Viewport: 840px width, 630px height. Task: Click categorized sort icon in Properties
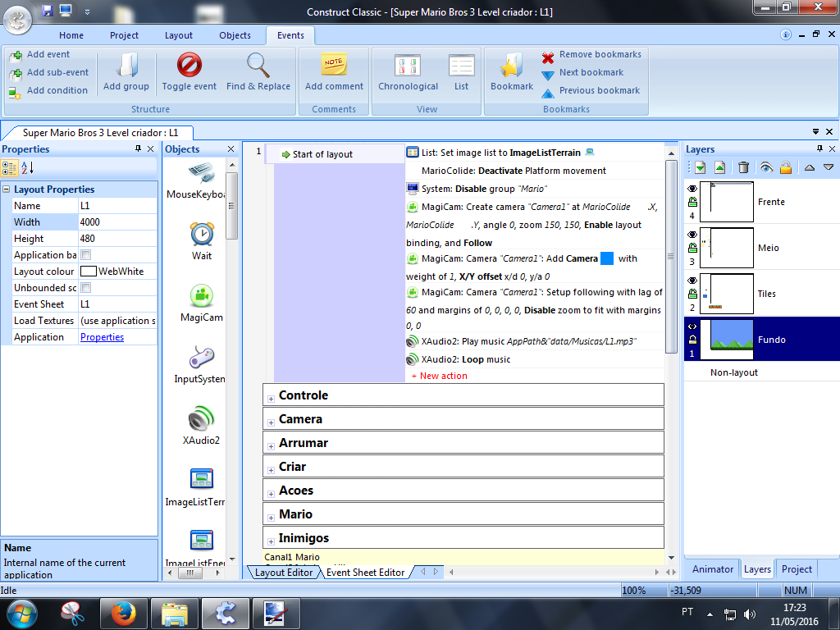coord(10,168)
